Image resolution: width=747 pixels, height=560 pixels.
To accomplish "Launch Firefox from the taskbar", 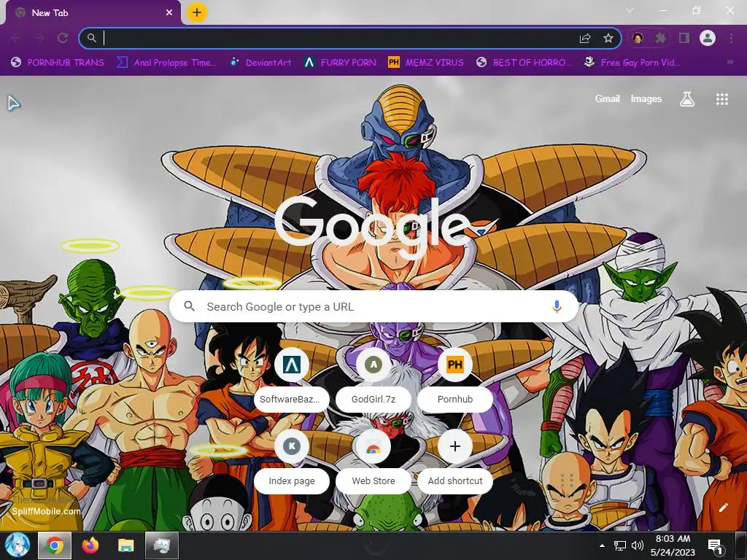I will point(90,545).
